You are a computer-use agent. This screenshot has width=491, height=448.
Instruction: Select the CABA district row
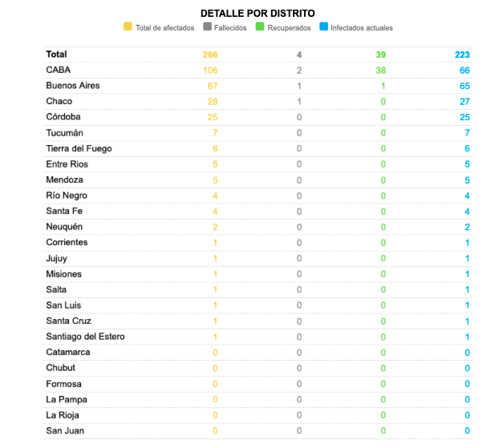coord(59,71)
